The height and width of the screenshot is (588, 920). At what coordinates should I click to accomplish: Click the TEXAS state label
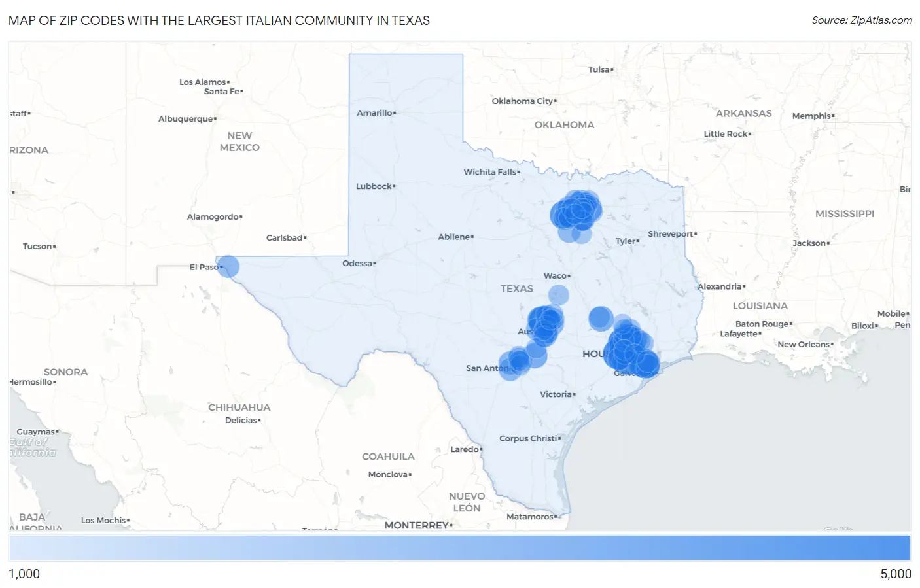tap(517, 289)
